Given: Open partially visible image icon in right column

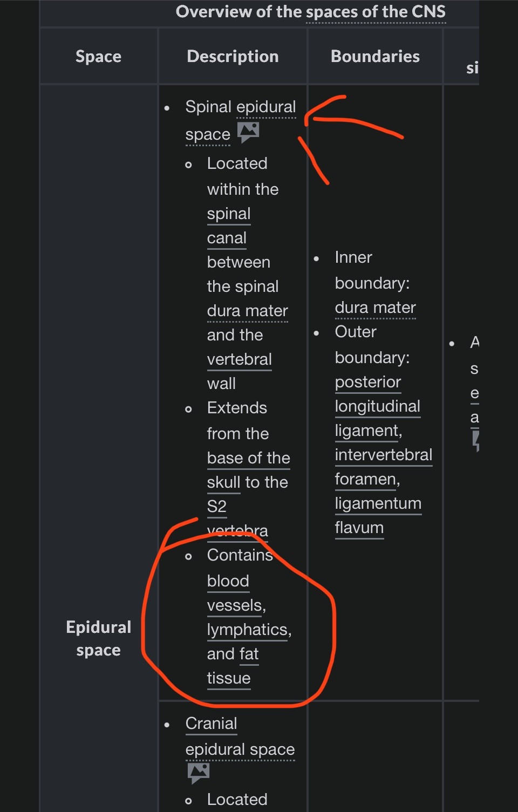Looking at the screenshot, I should [475, 440].
